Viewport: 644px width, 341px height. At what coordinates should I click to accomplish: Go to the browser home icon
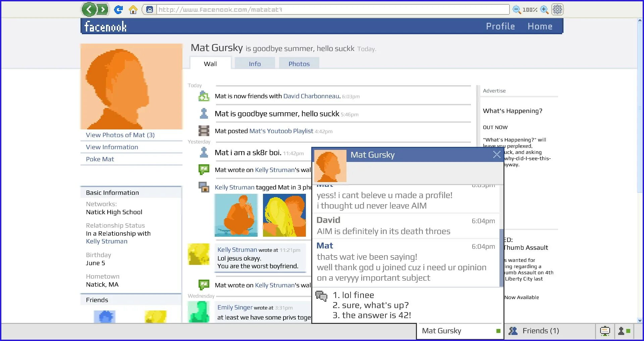click(x=133, y=10)
